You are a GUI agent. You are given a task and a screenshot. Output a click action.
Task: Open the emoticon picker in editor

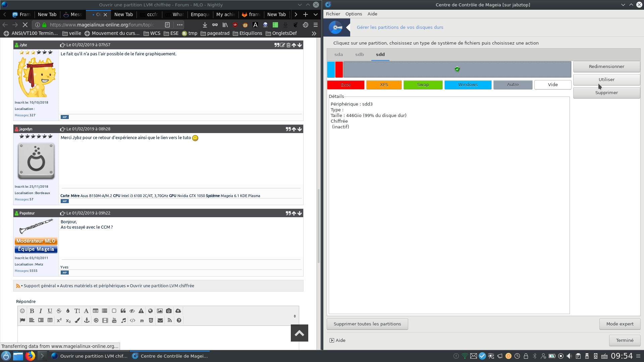click(22, 311)
